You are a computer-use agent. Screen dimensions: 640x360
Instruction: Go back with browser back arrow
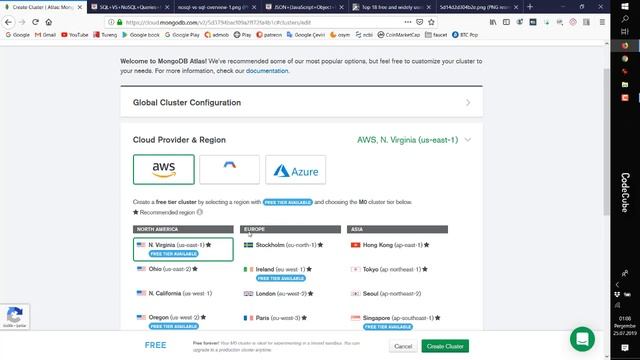(x=9, y=22)
